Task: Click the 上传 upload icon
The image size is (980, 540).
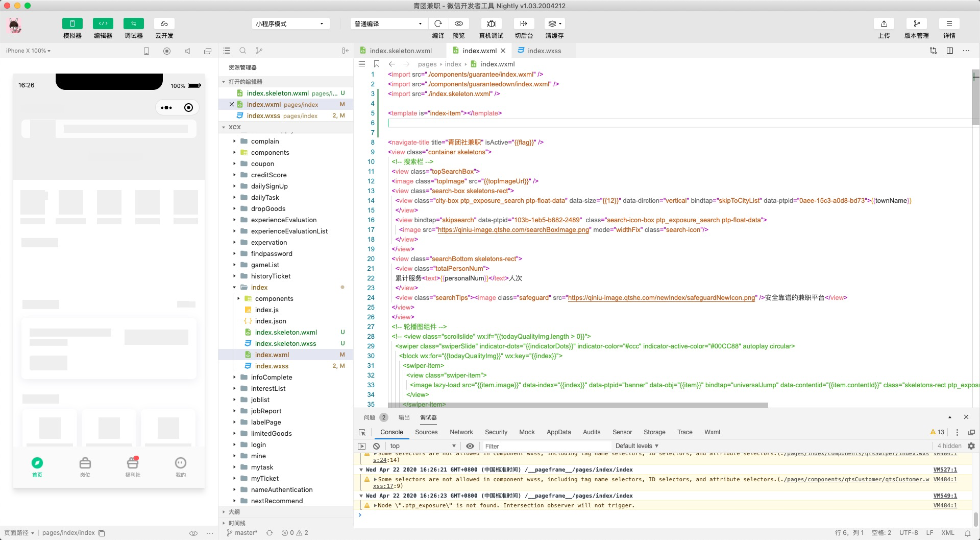Action: pyautogui.click(x=884, y=24)
